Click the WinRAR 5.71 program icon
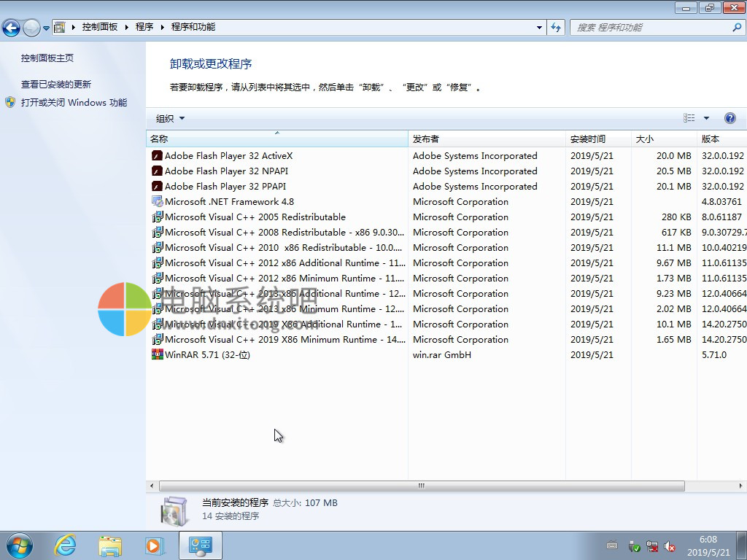This screenshot has height=560, width=747. [x=158, y=354]
